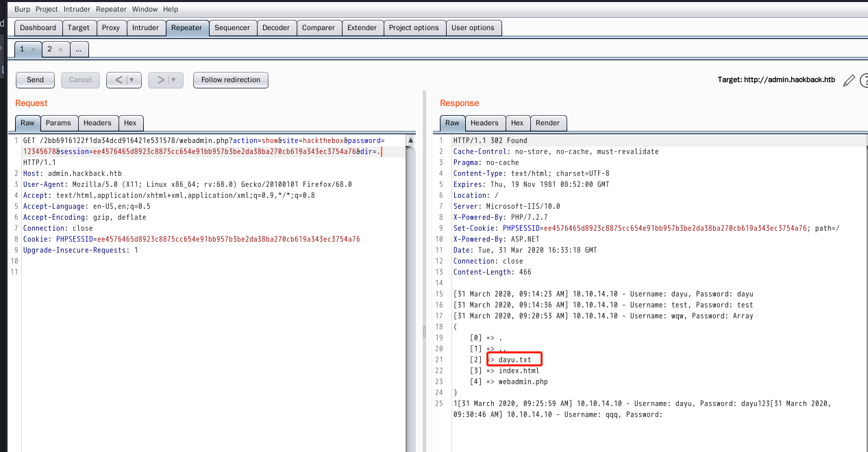Screen dimensions: 868x452
Task: Click the Host: admin.hackback.htb request line
Action: [x=72, y=173]
